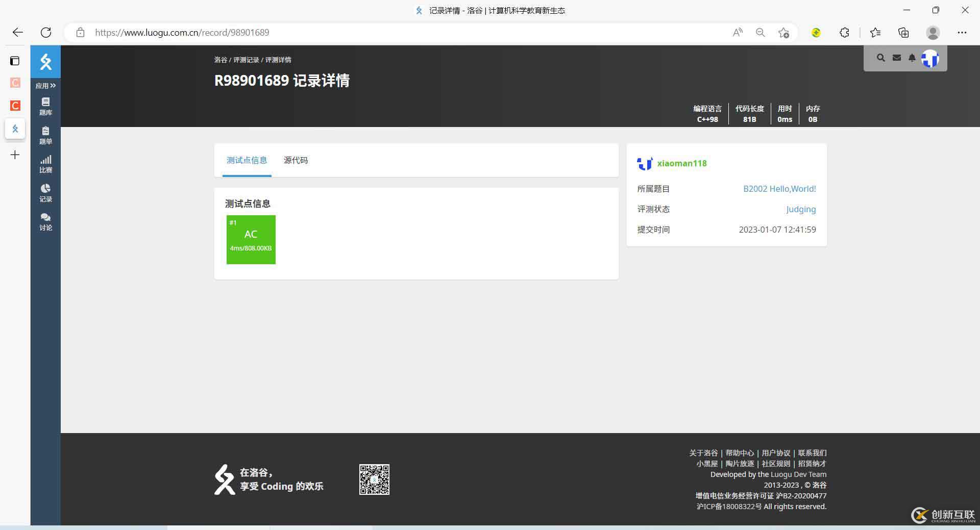Click the 81B code length value
Screen dimensions: 980x530
(749, 119)
